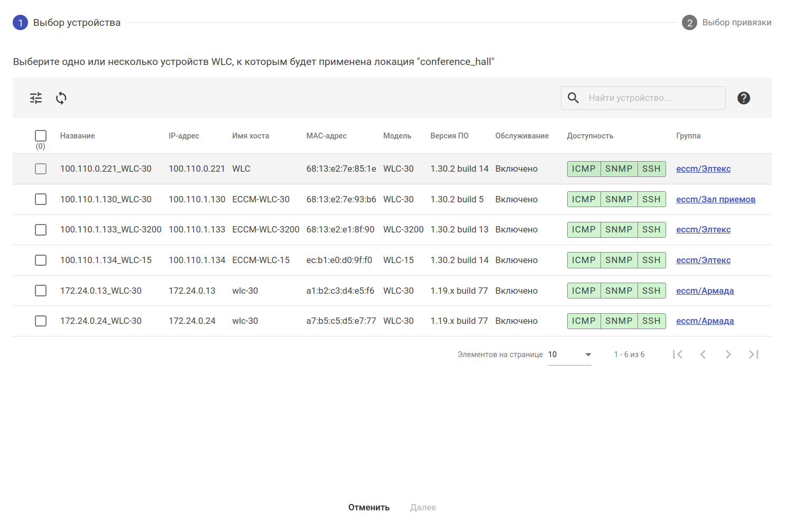Click the Отменить button
Screen dimensions: 785x532
click(x=369, y=507)
